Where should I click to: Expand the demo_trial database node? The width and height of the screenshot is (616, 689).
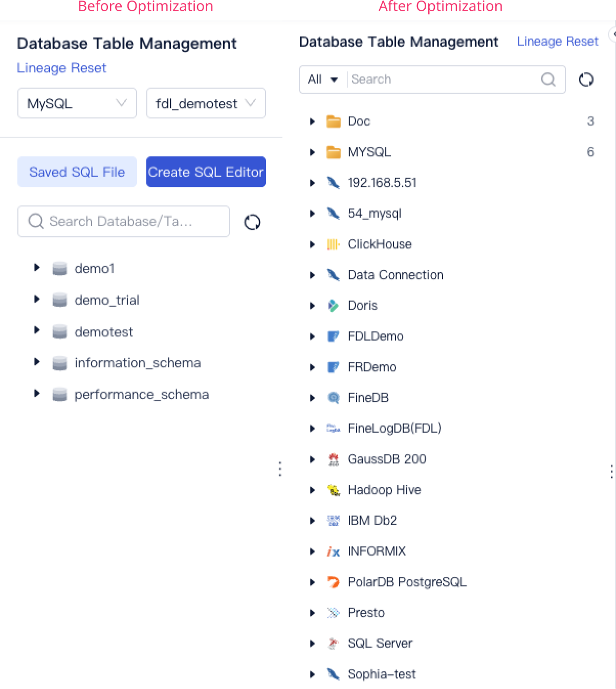click(36, 299)
